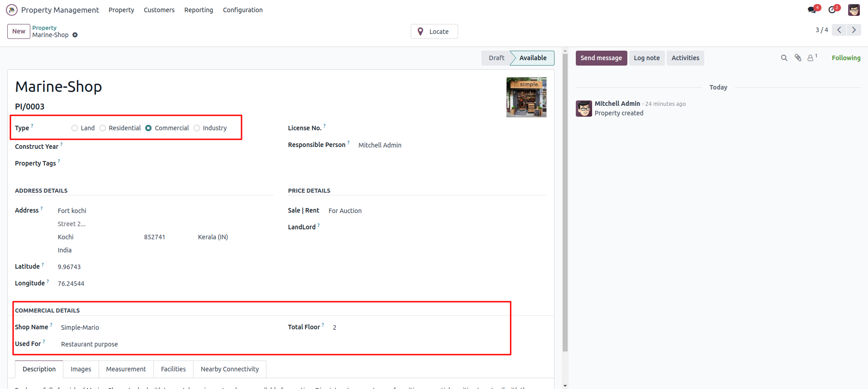Viewport: 868px width, 389px height.
Task: Click the New button
Action: pos(19,31)
